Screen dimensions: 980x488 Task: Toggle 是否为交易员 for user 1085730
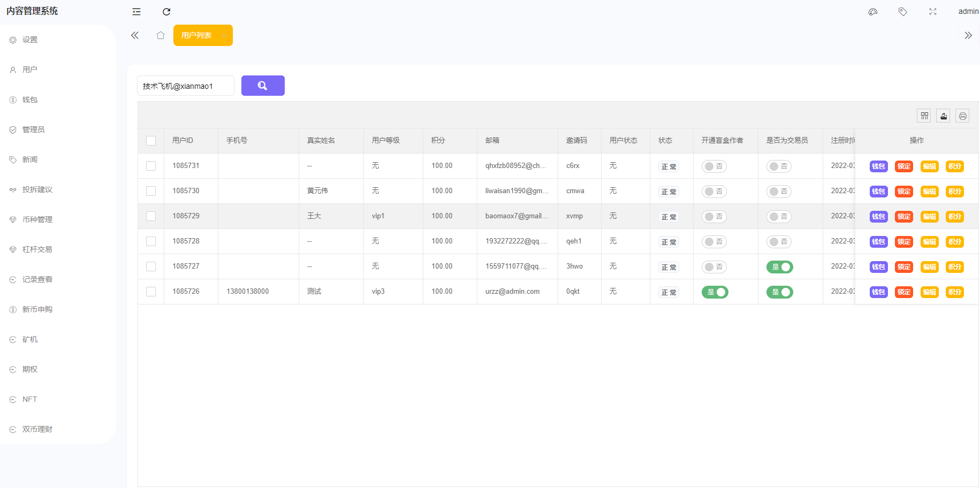tap(779, 192)
